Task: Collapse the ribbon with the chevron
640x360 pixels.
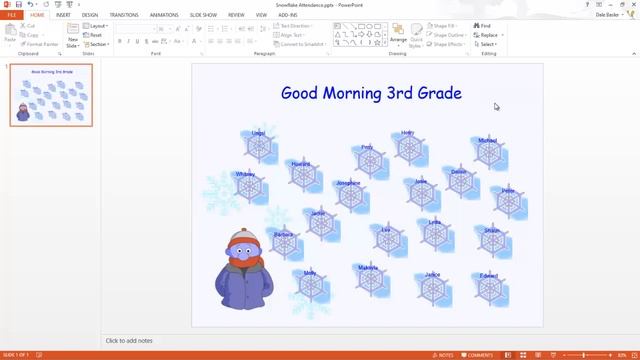Action: [x=634, y=53]
